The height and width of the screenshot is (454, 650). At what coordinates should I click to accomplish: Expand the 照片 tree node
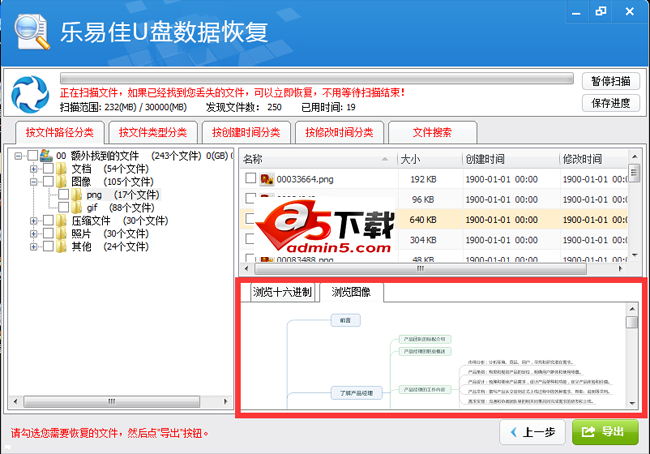[x=34, y=233]
